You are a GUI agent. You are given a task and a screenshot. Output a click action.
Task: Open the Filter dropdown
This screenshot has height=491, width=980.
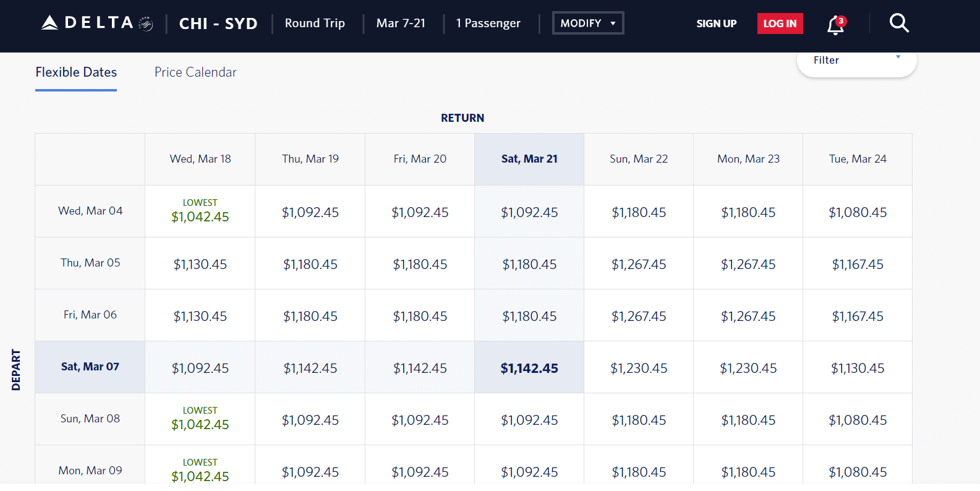pyautogui.click(x=856, y=60)
